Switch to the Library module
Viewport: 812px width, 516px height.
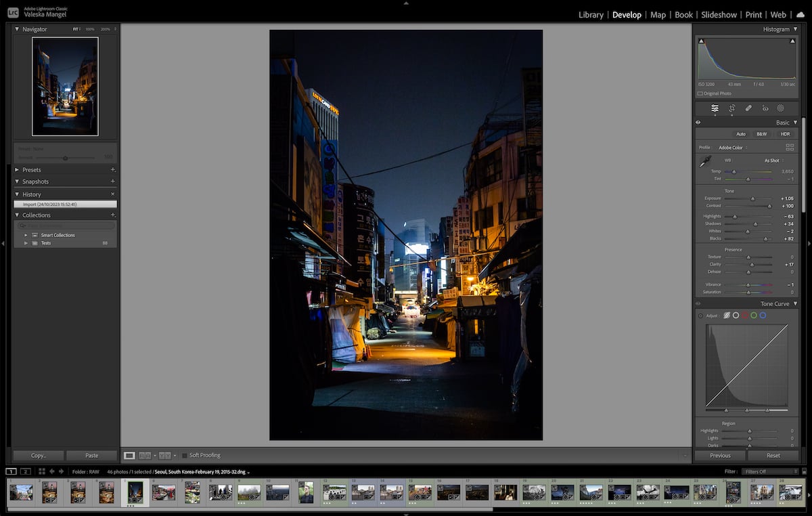point(591,14)
